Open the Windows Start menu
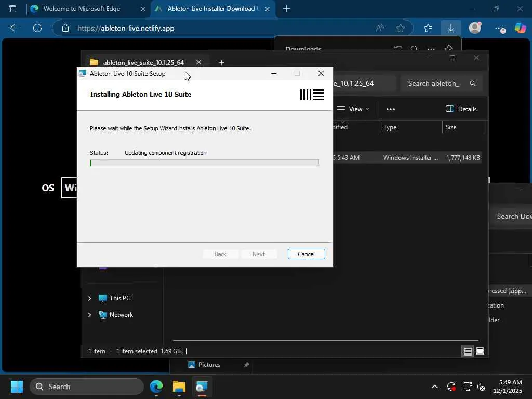The image size is (532, 399). coord(17,387)
